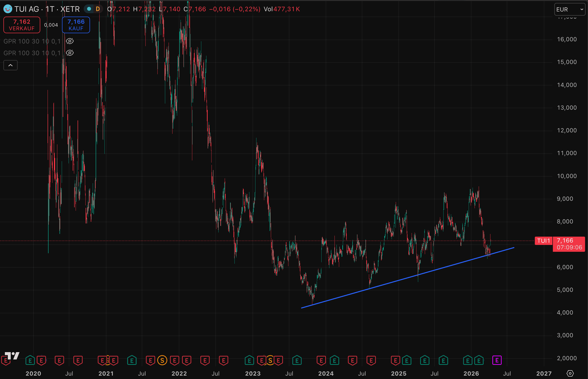
Task: Click the 7,166 Kauf buy button
Action: click(x=76, y=25)
